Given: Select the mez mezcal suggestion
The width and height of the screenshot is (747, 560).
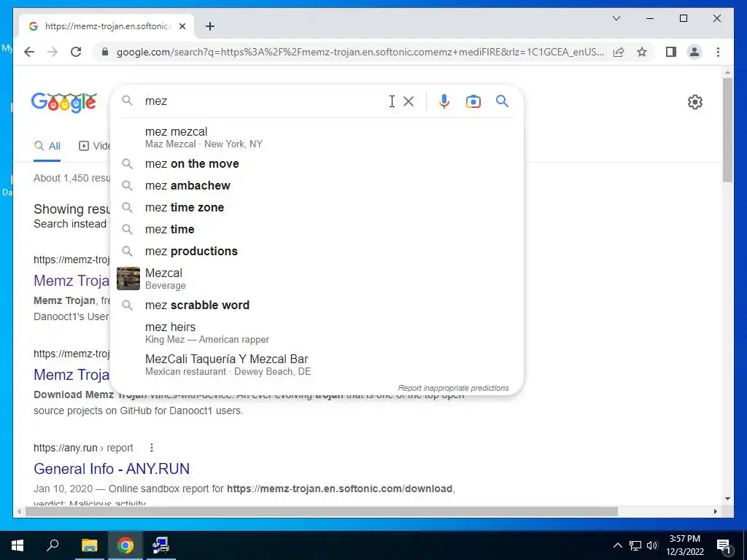Looking at the screenshot, I should click(x=317, y=137).
